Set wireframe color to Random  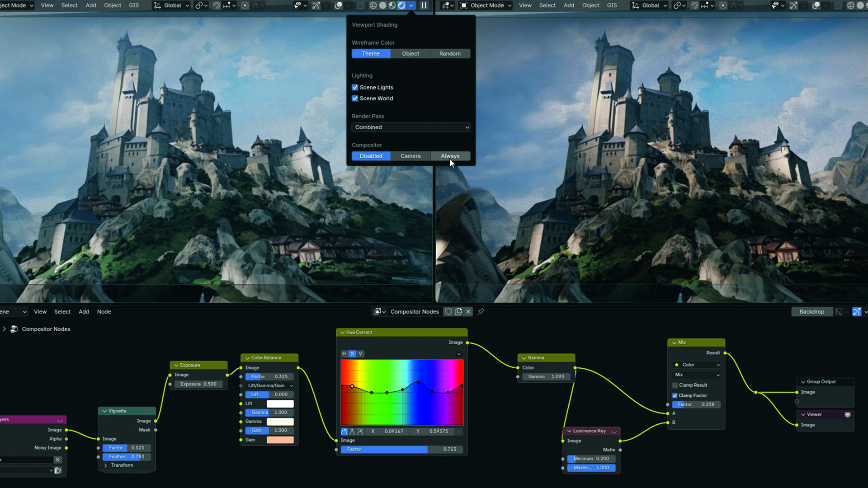(x=450, y=53)
